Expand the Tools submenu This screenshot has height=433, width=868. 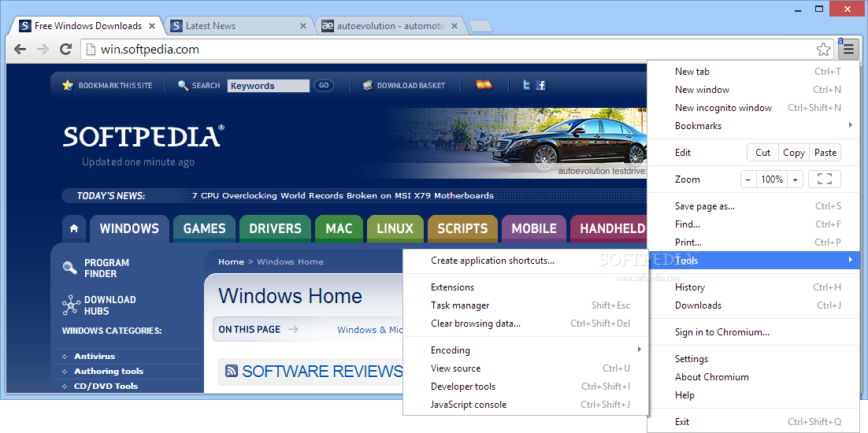tap(754, 261)
